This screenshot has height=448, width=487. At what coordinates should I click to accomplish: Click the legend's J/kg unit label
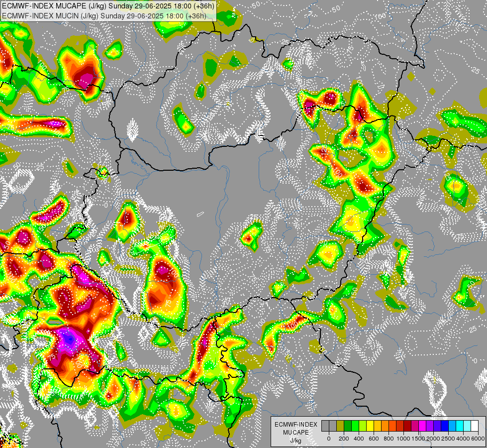(x=296, y=441)
